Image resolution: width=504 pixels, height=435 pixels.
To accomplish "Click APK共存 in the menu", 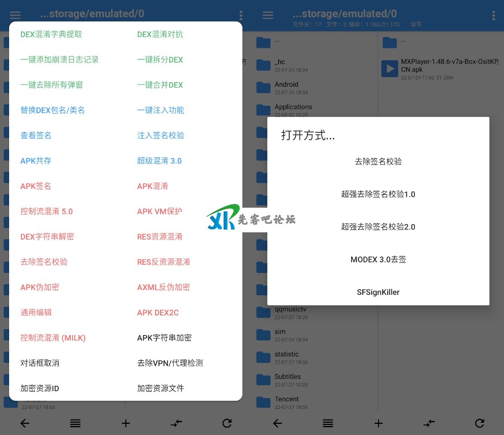I will [x=36, y=161].
